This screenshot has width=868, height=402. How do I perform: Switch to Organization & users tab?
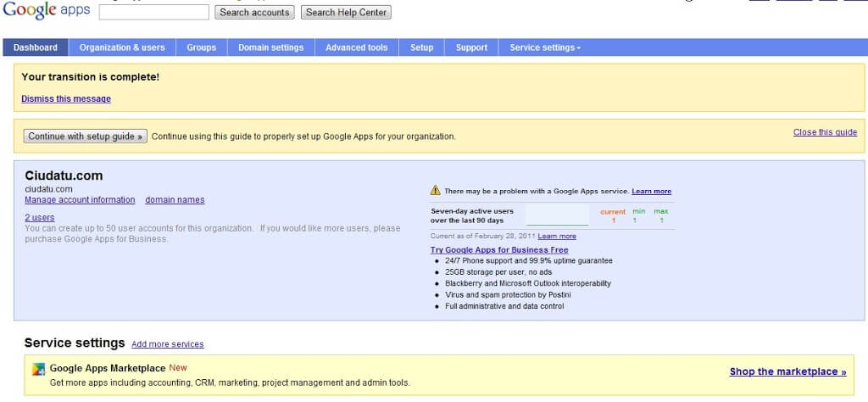(x=122, y=47)
